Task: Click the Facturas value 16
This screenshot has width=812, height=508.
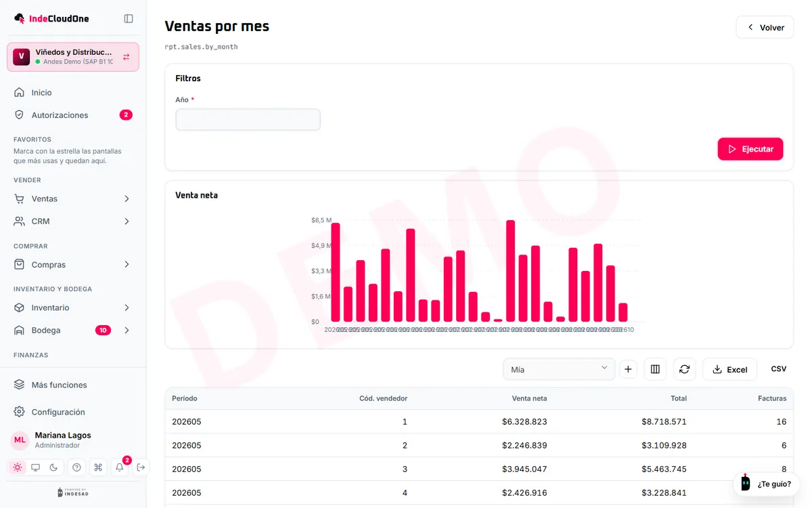Action: point(782,421)
